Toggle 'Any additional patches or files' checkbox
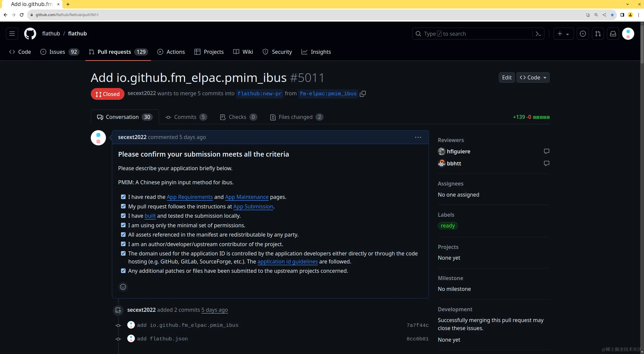Image resolution: width=644 pixels, height=354 pixels. 123,271
